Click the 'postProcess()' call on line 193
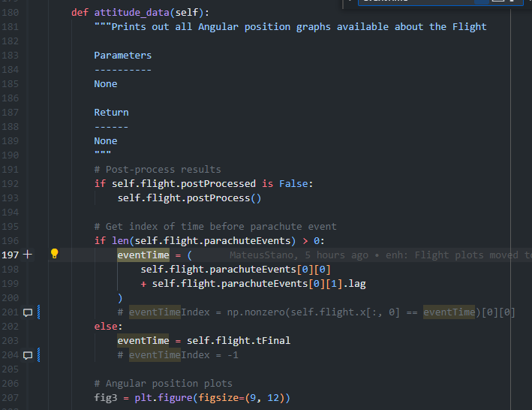 pyautogui.click(x=224, y=198)
